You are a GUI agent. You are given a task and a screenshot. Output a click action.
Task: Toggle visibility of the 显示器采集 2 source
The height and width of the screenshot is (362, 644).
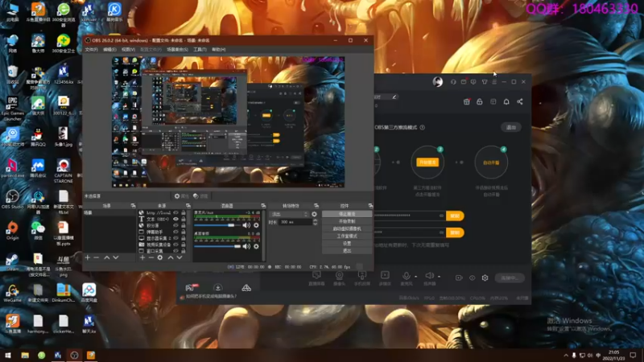coord(175,238)
